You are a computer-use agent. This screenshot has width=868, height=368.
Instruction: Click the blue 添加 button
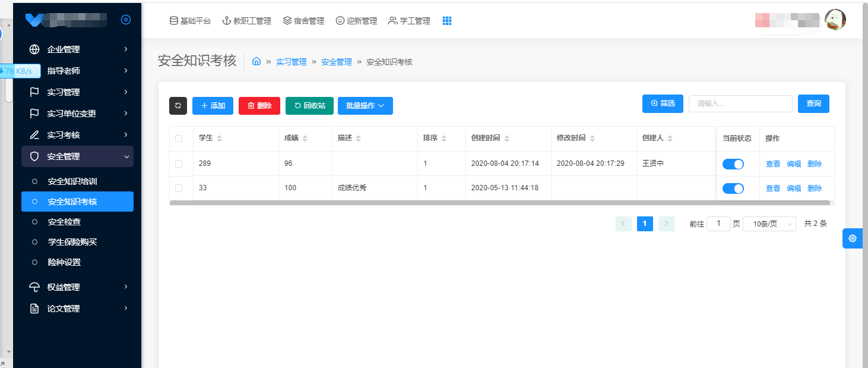[x=213, y=105]
